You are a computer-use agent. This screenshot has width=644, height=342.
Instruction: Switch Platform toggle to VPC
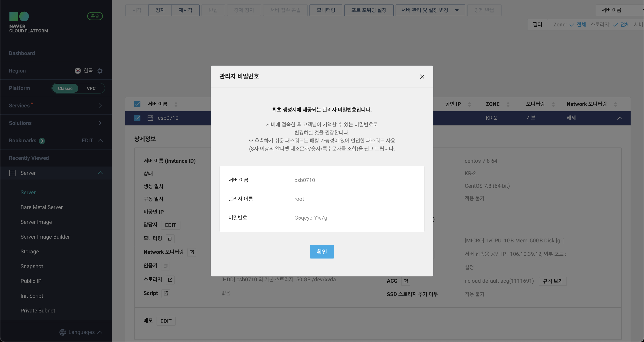pos(91,88)
